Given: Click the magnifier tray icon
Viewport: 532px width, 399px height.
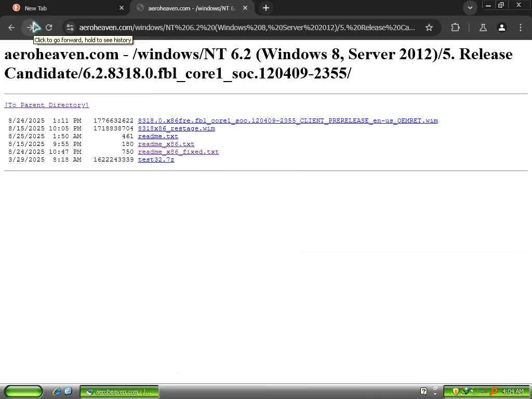Looking at the screenshot, I should pyautogui.click(x=494, y=391).
